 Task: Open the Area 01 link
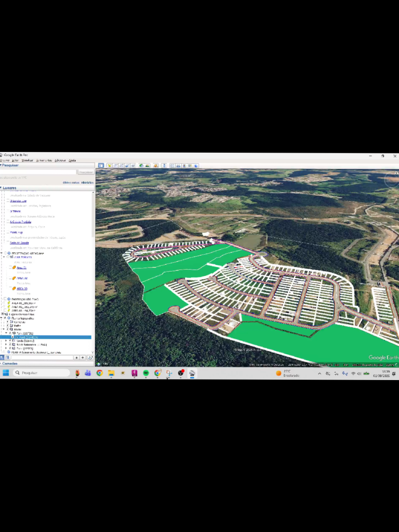(22, 267)
